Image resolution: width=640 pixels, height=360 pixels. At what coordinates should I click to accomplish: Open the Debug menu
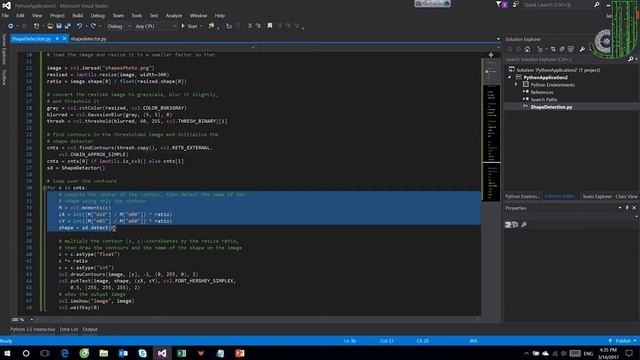[x=98, y=16]
